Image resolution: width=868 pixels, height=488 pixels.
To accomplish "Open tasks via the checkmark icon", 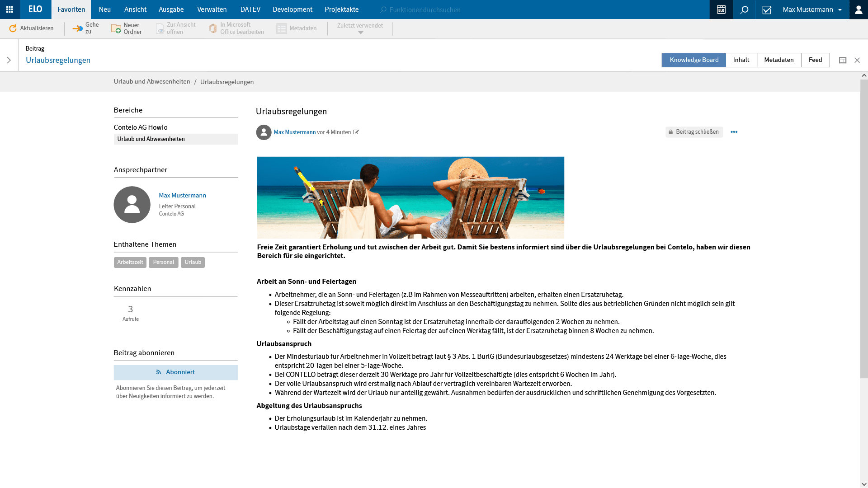I will coord(767,9).
